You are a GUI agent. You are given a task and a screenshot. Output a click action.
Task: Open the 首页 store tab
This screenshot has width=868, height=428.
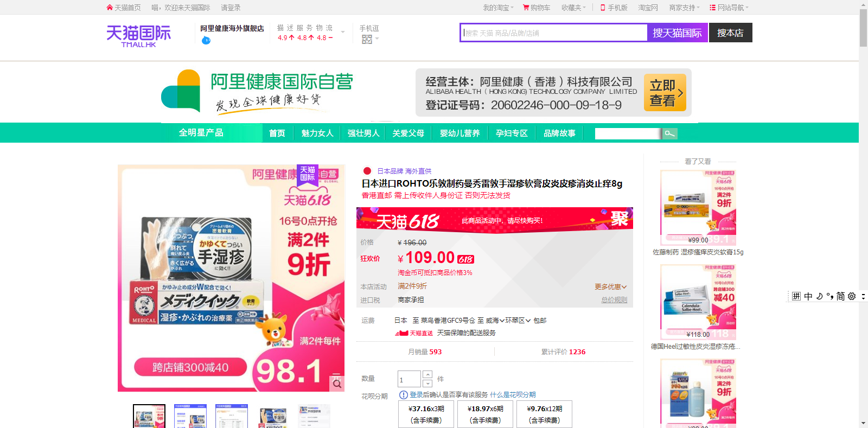coord(277,133)
